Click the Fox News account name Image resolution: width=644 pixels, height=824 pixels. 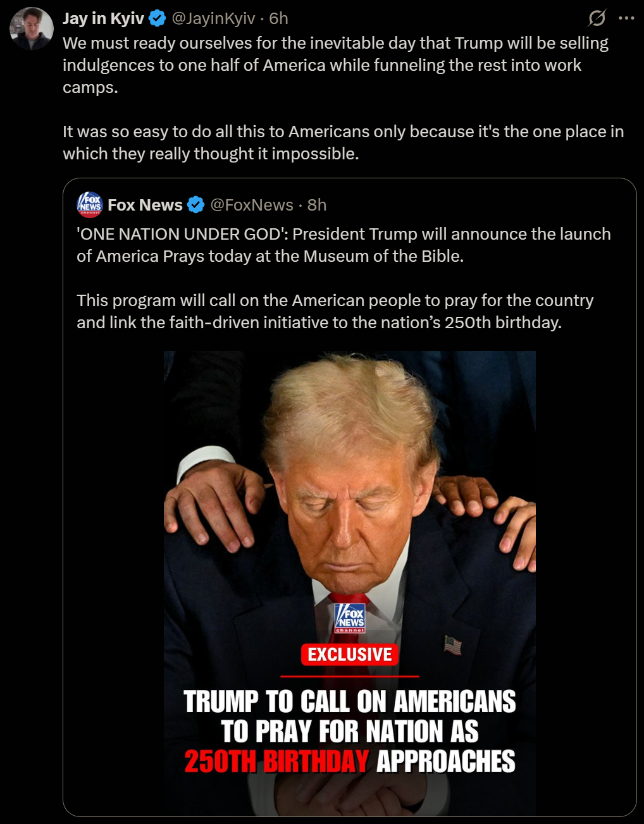pyautogui.click(x=145, y=205)
